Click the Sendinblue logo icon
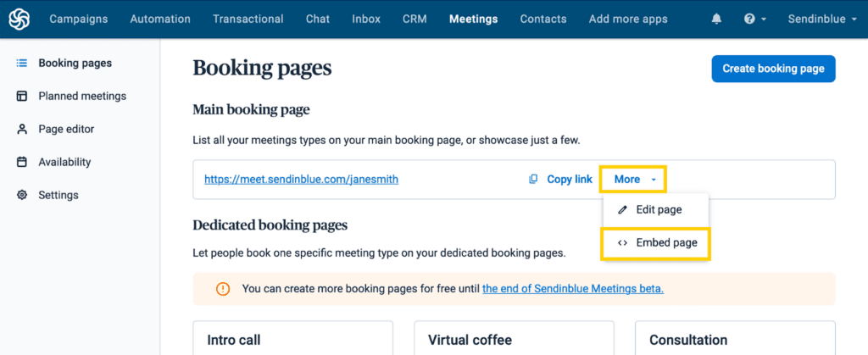 [19, 19]
